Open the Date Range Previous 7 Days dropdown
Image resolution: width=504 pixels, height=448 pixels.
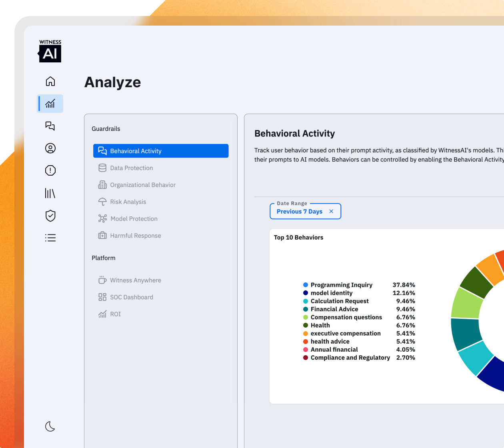click(x=305, y=211)
